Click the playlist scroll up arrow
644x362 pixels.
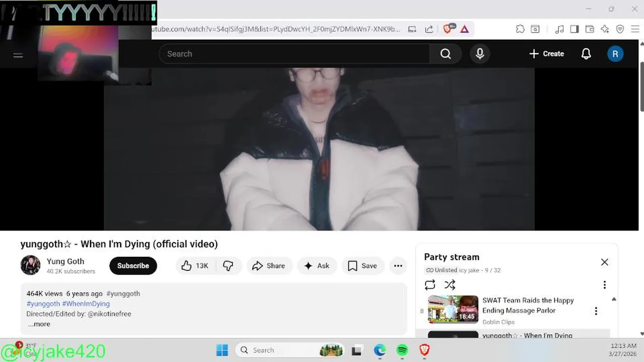click(614, 299)
